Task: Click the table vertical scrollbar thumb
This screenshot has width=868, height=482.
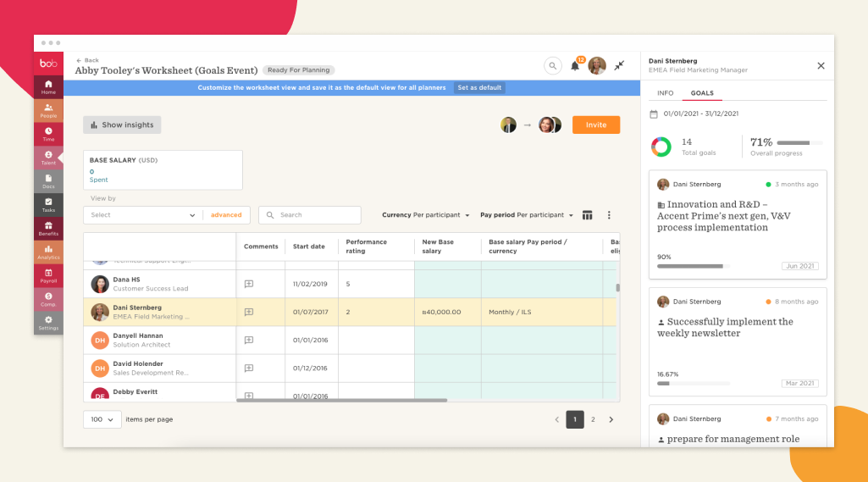Action: click(618, 287)
